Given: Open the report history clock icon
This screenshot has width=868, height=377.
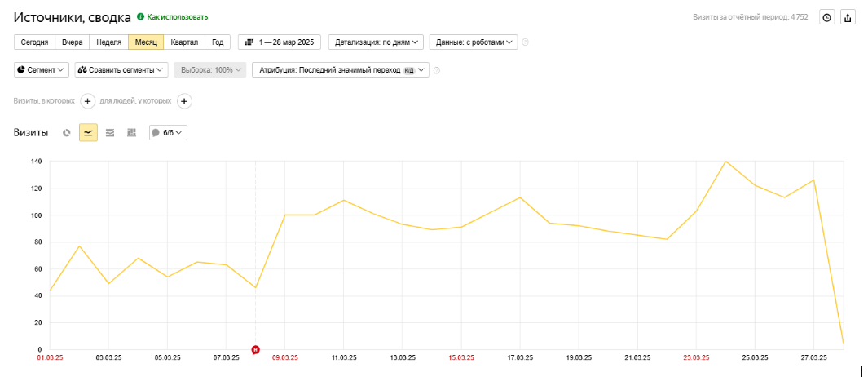Looking at the screenshot, I should 826,17.
